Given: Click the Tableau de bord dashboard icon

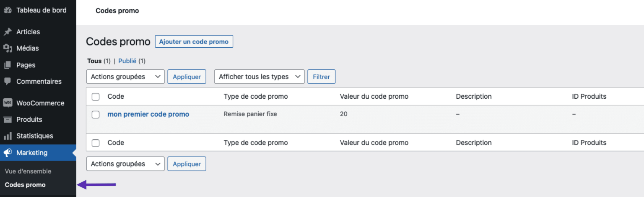Looking at the screenshot, I should 8,10.
